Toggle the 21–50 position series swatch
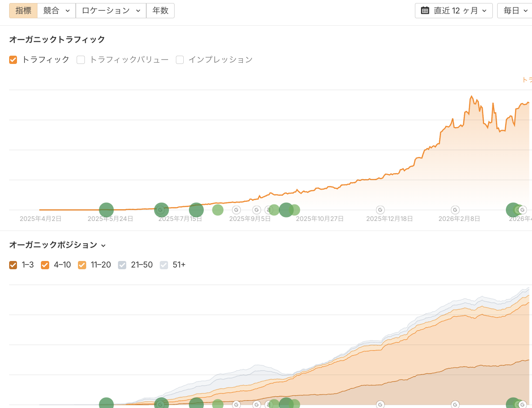The image size is (532, 408). point(122,265)
